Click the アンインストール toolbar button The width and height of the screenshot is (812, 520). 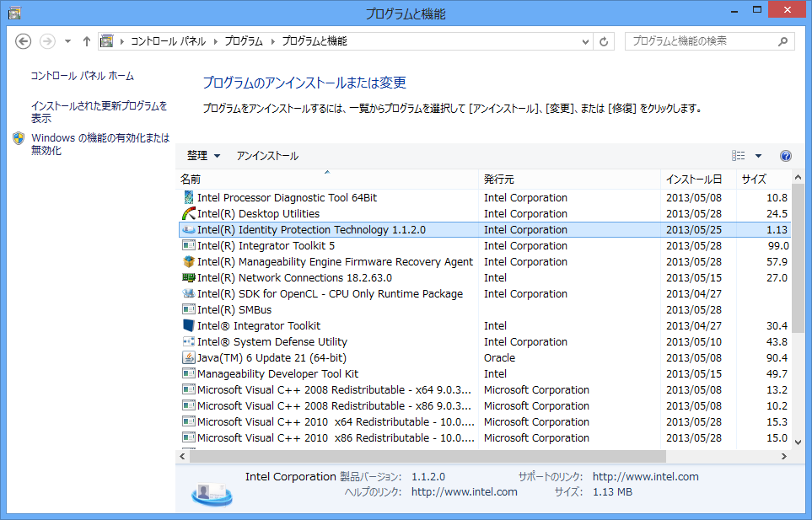[267, 156]
